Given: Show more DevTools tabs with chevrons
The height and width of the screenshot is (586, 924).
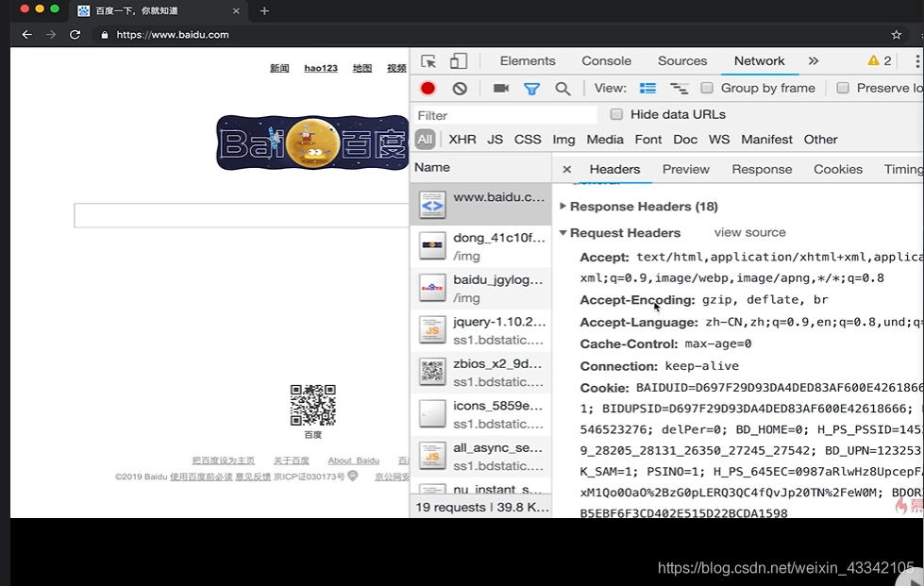Looking at the screenshot, I should coord(814,60).
